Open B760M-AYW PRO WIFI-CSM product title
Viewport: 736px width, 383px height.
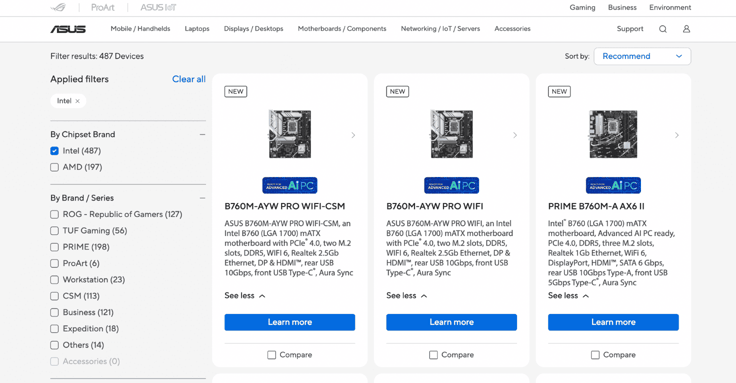[x=284, y=207]
